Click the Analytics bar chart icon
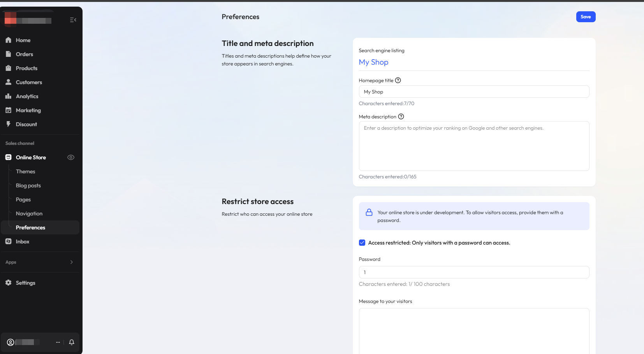Viewport: 644px width, 354px height. 8,96
